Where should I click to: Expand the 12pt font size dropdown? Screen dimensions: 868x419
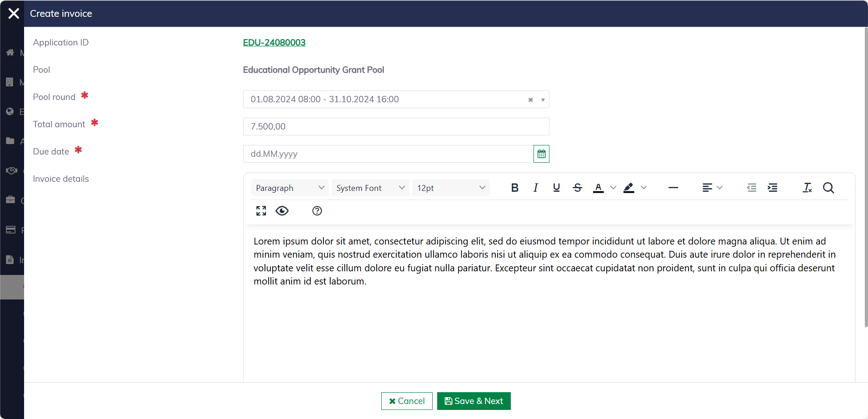(x=451, y=188)
